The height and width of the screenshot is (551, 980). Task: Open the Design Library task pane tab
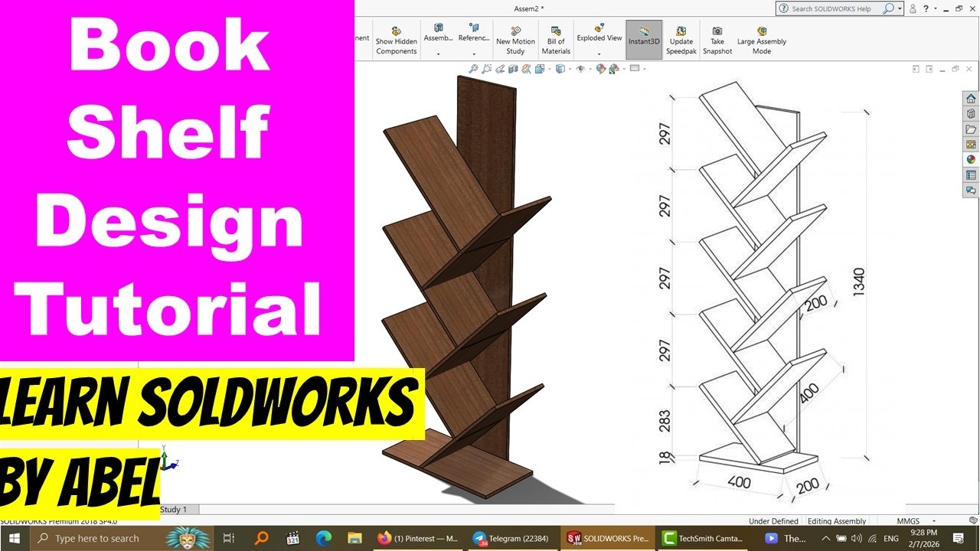[x=971, y=114]
